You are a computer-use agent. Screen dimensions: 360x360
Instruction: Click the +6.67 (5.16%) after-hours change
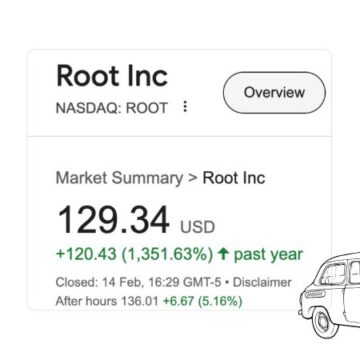(202, 301)
